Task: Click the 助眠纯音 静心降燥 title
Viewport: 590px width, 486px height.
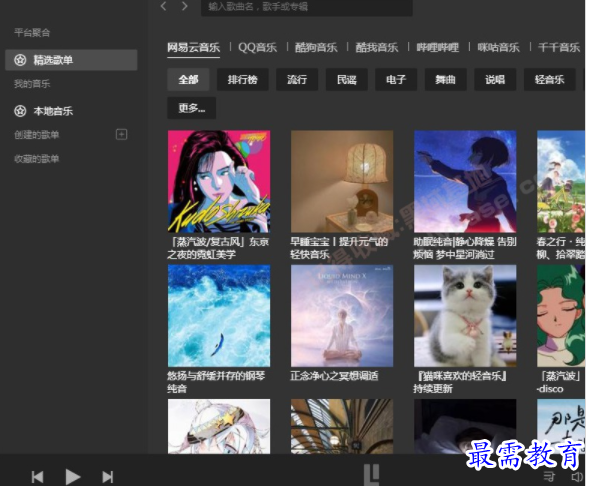Action: [x=465, y=248]
